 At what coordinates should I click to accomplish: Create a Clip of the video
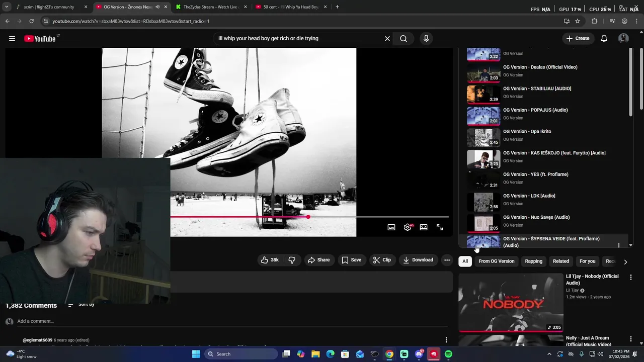[x=381, y=260]
